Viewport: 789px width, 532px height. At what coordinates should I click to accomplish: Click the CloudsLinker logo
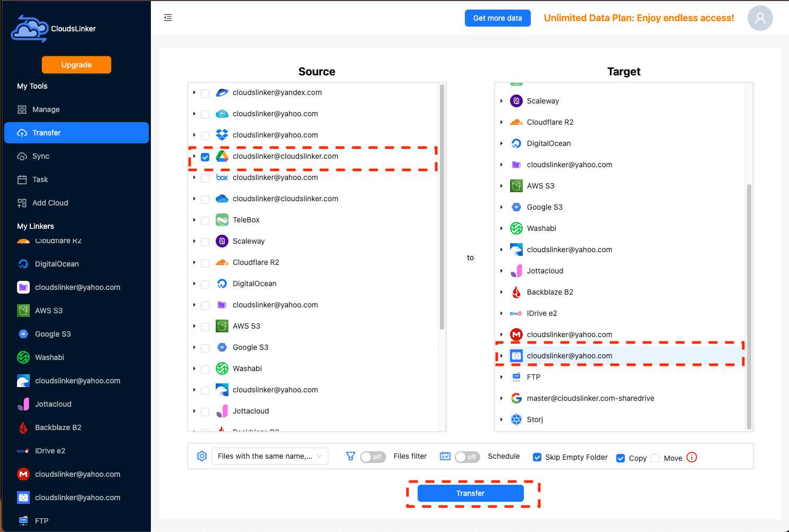[x=30, y=29]
